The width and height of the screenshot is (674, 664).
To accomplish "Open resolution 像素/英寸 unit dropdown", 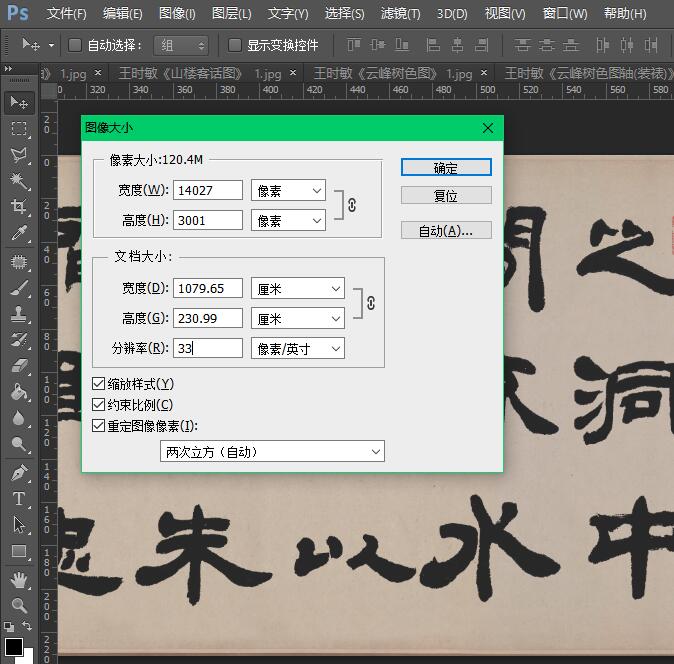I will [x=298, y=349].
